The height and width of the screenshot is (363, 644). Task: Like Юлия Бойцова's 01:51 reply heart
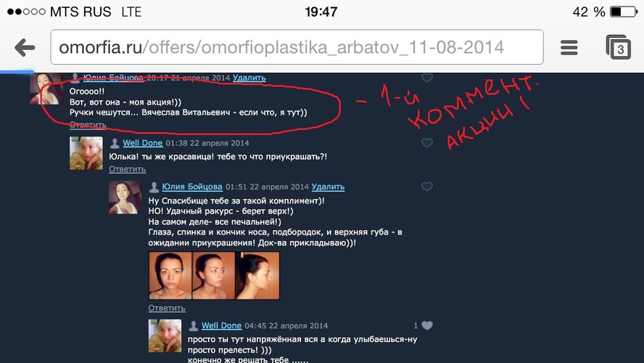(427, 187)
